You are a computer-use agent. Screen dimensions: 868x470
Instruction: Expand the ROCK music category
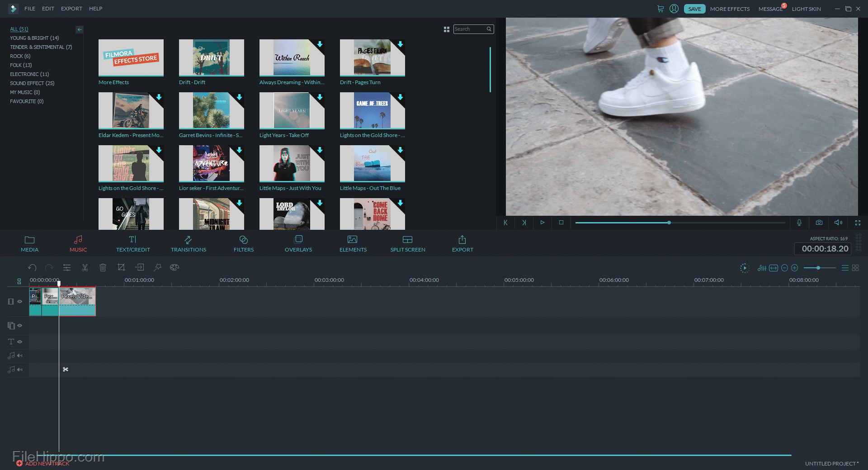click(x=20, y=56)
